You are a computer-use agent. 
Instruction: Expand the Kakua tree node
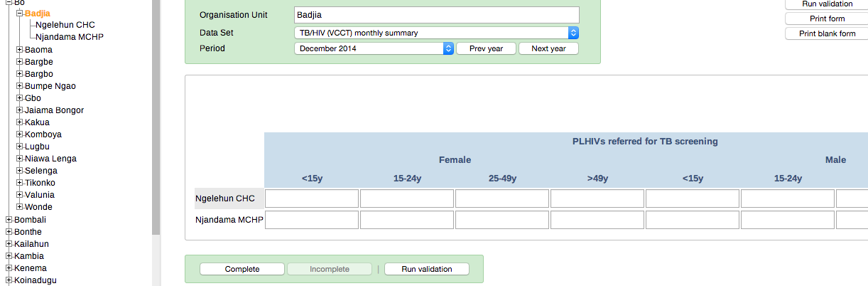pos(20,122)
